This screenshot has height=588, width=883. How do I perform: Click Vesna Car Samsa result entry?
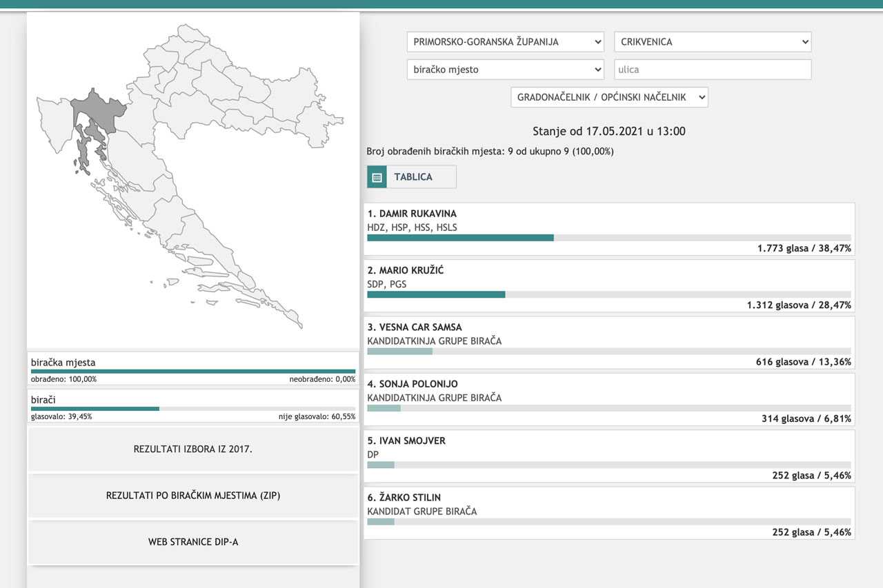pos(609,343)
